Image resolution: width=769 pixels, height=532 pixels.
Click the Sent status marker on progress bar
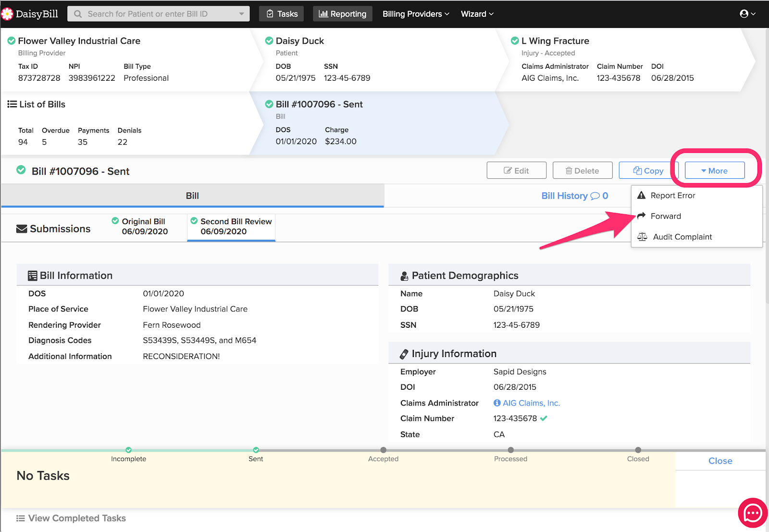point(256,450)
